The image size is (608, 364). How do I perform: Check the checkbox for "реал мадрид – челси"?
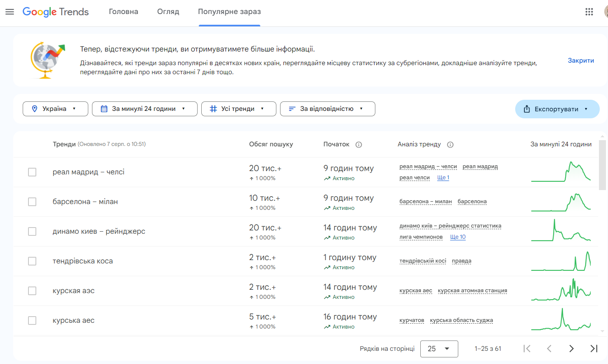tap(32, 172)
